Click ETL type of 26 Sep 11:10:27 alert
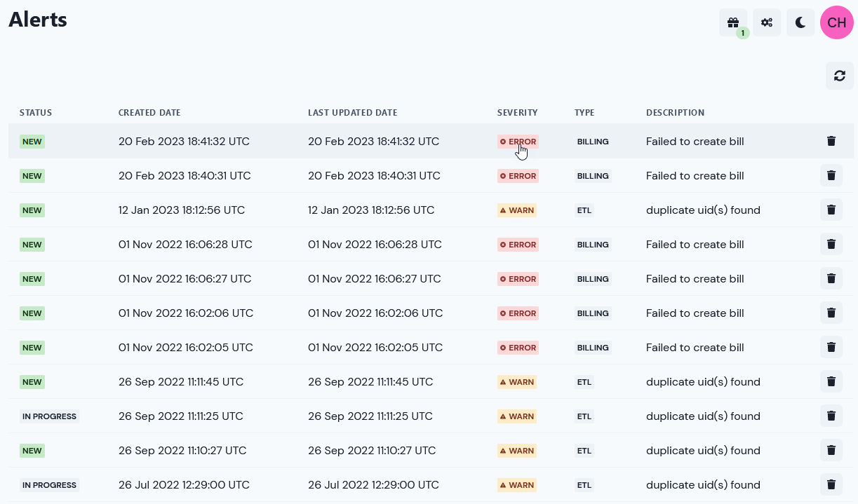This screenshot has width=858, height=504. click(584, 451)
